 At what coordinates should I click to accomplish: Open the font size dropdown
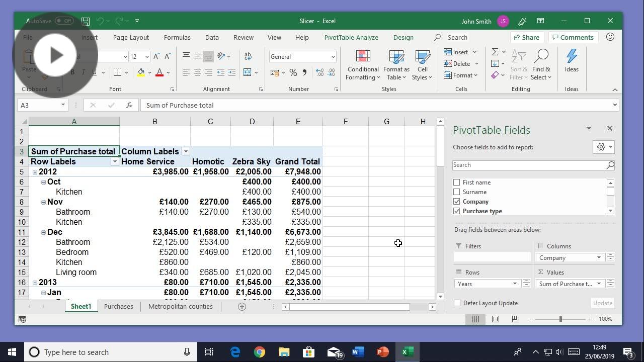[x=147, y=57]
